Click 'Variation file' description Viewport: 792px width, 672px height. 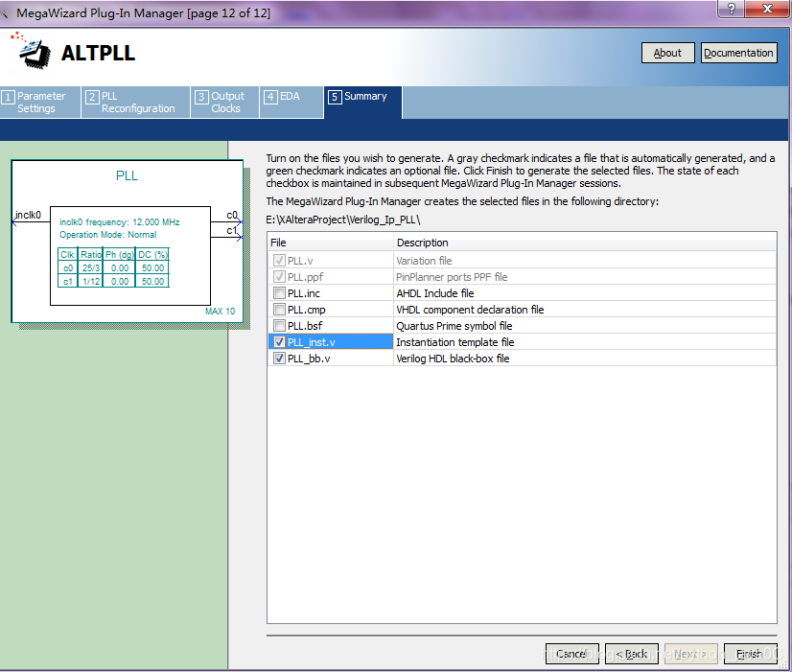(x=424, y=261)
